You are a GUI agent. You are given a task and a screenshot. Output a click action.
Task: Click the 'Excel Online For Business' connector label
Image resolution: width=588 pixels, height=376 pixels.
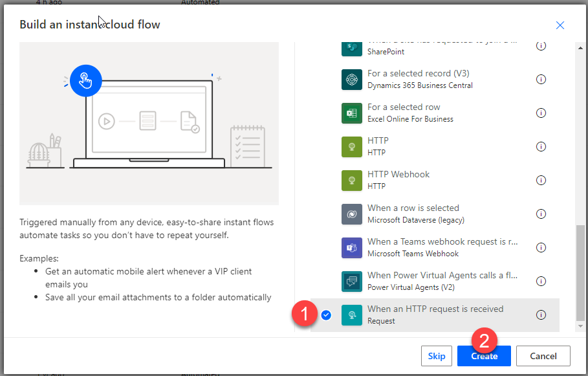tap(410, 119)
